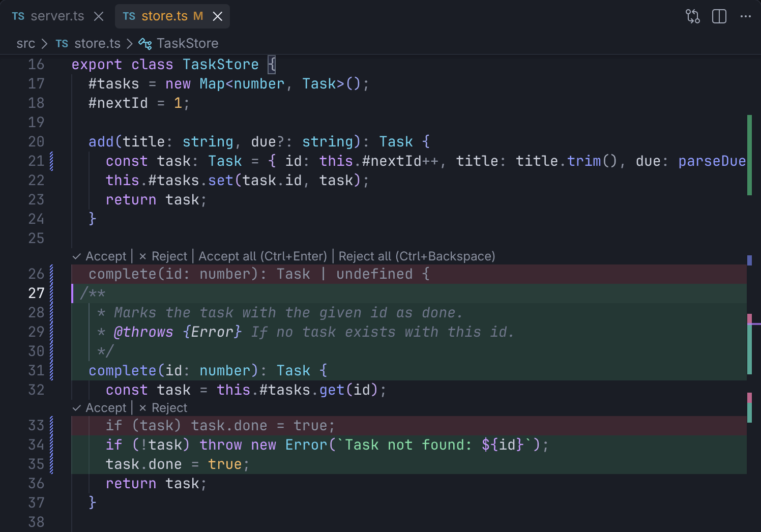This screenshot has height=532, width=761.
Task: Click the src breadcrumb
Action: pos(26,44)
